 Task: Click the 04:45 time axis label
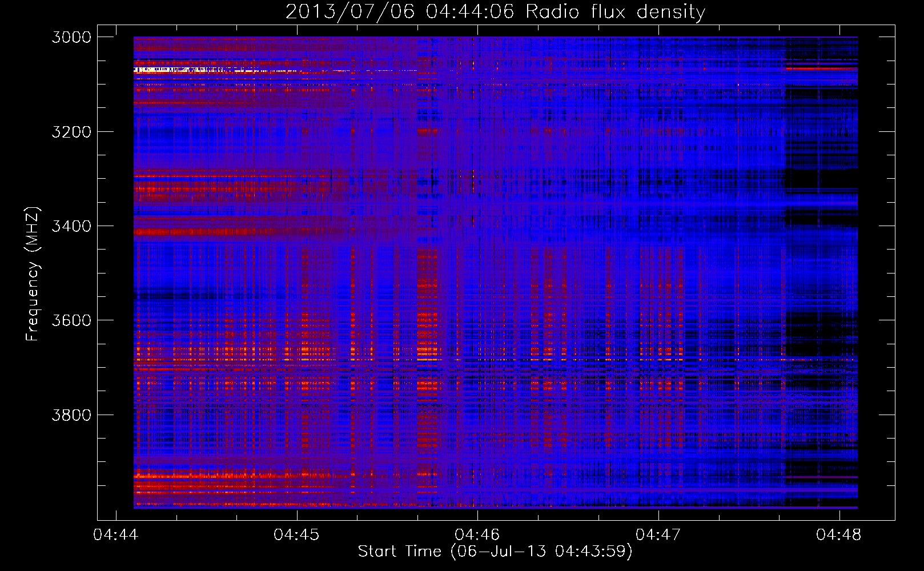click(x=297, y=535)
